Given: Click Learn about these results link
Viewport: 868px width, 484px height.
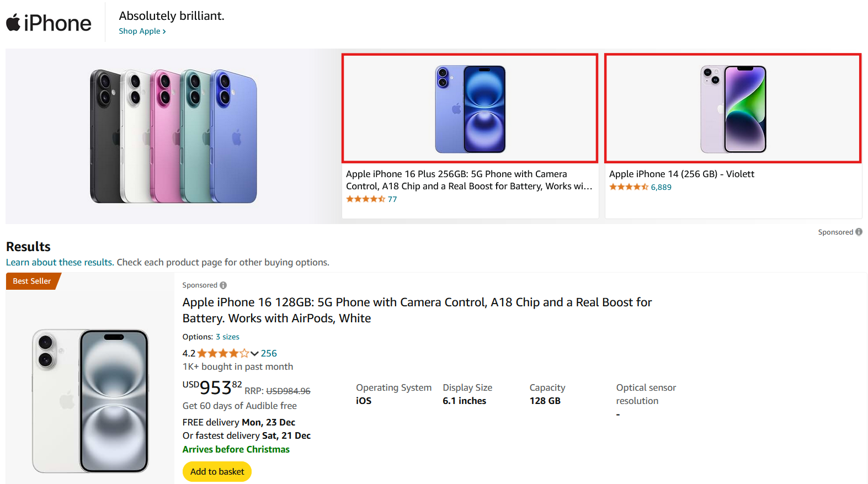Looking at the screenshot, I should 59,262.
